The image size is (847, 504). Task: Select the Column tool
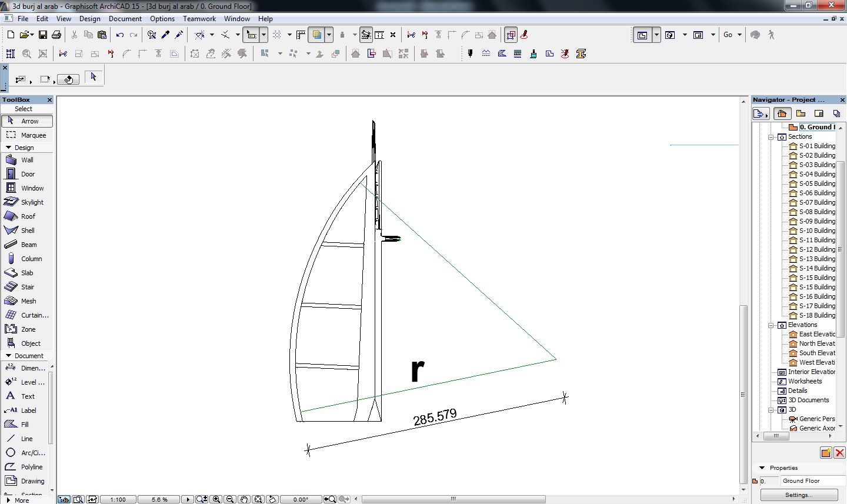coord(27,259)
